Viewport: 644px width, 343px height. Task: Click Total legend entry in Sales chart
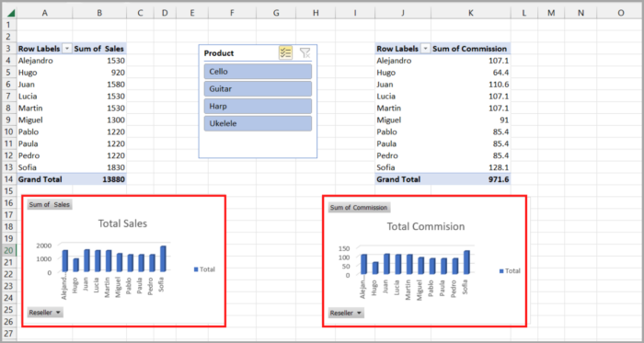coord(204,269)
